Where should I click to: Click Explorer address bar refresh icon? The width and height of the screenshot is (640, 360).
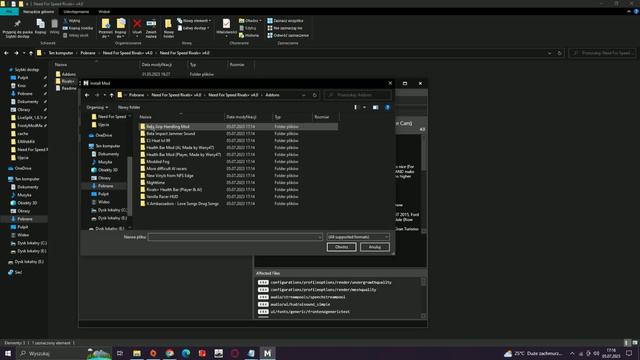(x=559, y=53)
